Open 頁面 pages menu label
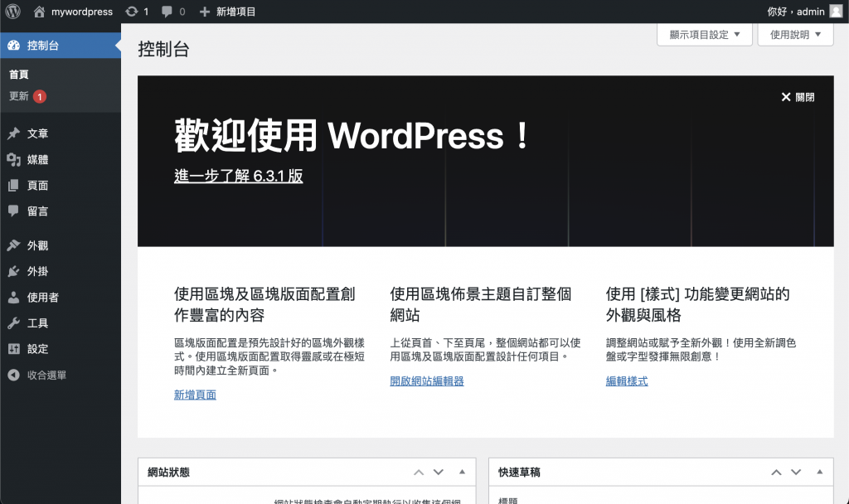Viewport: 849px width, 504px height. point(38,185)
